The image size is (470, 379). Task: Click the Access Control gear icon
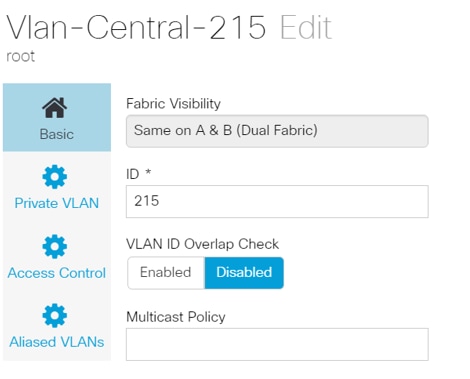point(55,247)
